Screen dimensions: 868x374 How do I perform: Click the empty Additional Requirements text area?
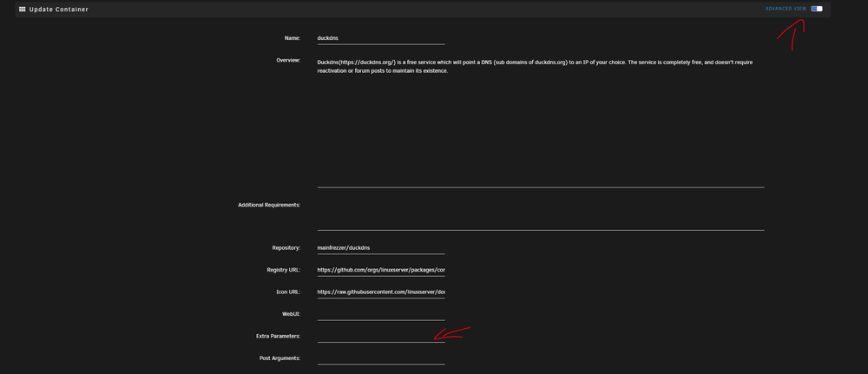540,214
